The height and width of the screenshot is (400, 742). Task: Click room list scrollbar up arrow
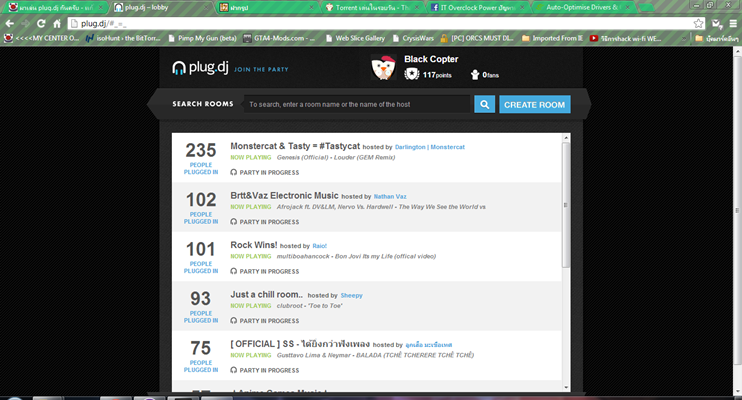pos(565,138)
